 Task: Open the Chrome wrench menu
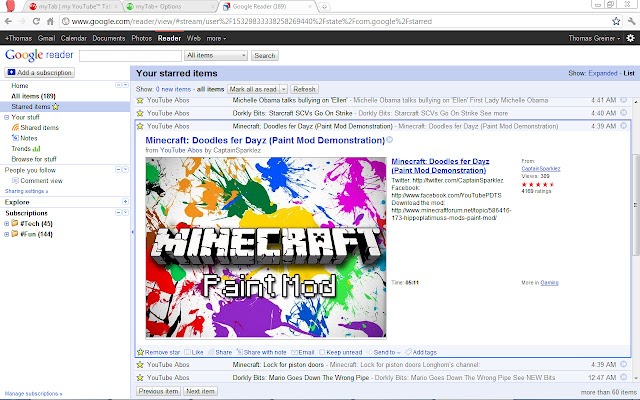click(x=632, y=21)
